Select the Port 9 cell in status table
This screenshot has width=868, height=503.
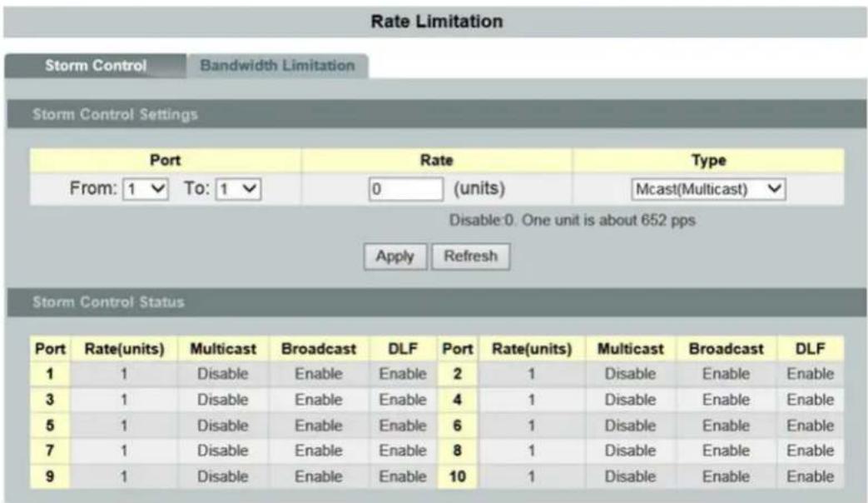50,476
